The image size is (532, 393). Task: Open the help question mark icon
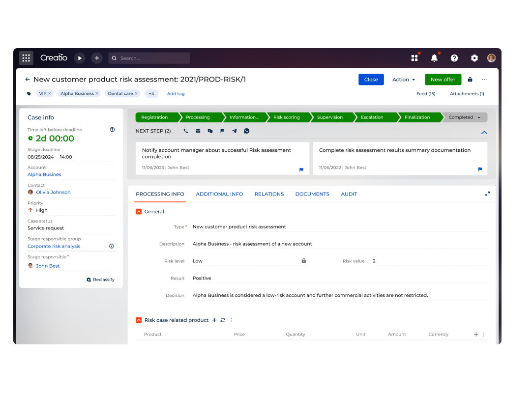pos(454,58)
